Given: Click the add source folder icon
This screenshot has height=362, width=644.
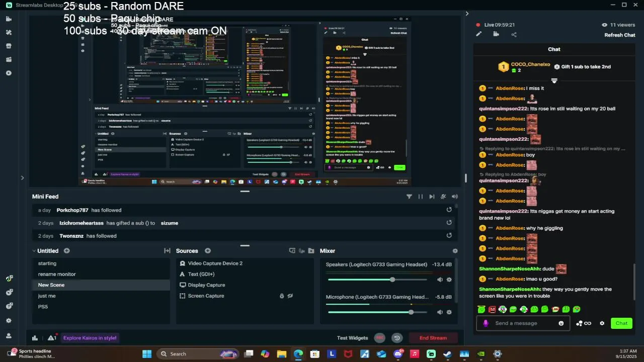Looking at the screenshot, I should 311,251.
